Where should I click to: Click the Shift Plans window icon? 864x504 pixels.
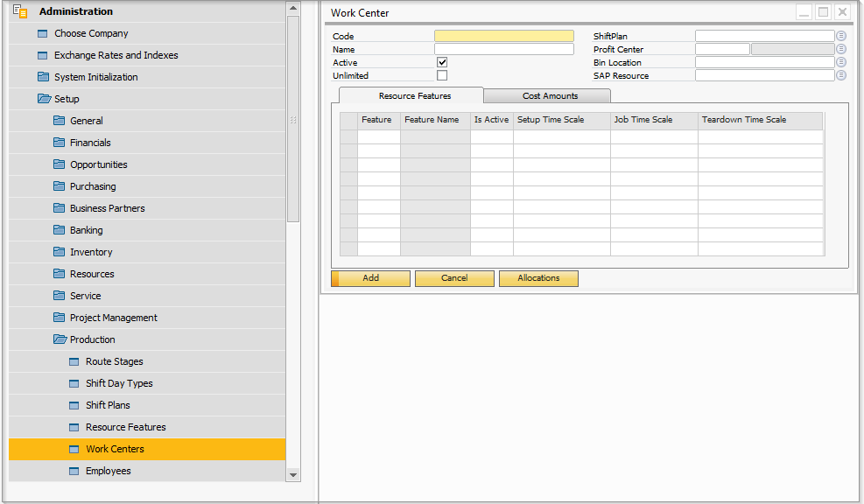74,405
